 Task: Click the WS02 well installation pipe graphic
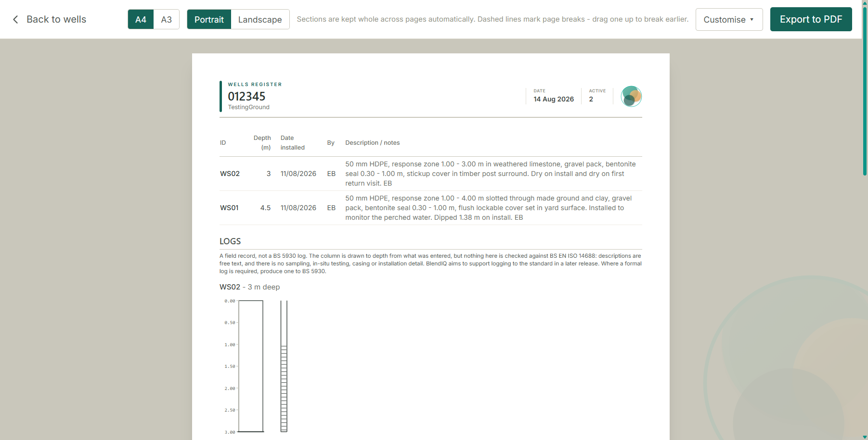click(284, 366)
